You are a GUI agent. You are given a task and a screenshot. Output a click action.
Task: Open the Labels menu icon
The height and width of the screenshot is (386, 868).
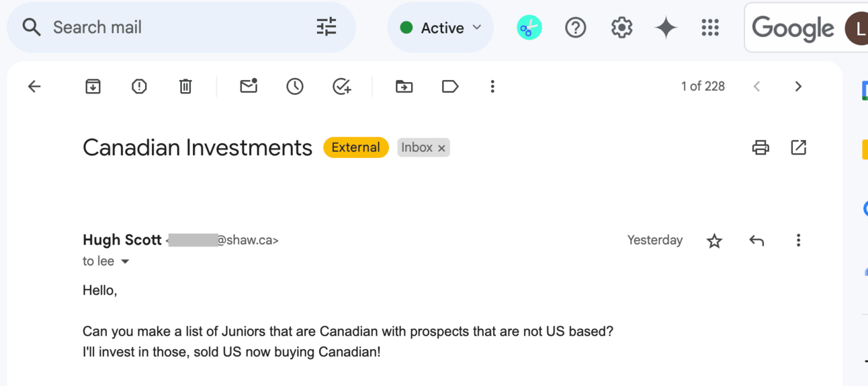pyautogui.click(x=450, y=86)
